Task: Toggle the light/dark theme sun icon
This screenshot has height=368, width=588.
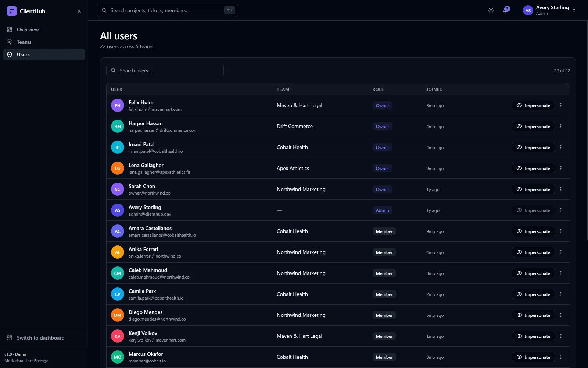Action: 491,10
